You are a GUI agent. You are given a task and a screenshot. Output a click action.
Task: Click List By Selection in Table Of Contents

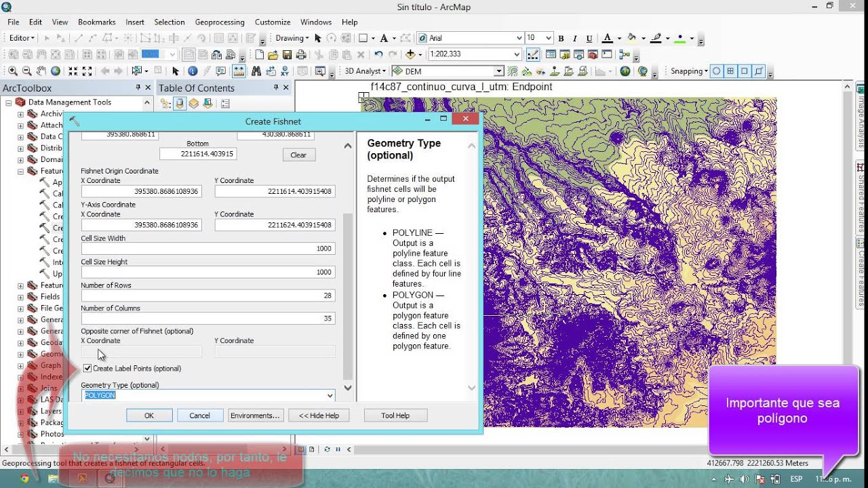point(208,104)
